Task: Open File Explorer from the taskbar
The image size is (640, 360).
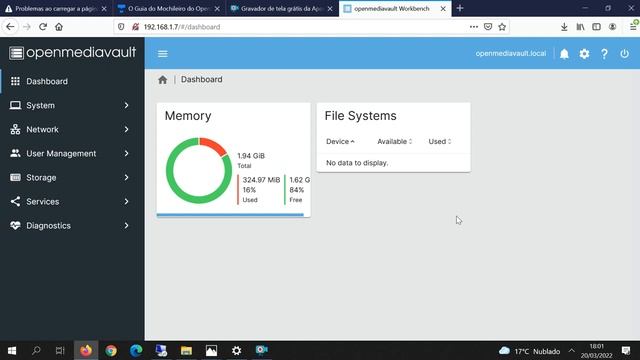Action: click(186, 351)
